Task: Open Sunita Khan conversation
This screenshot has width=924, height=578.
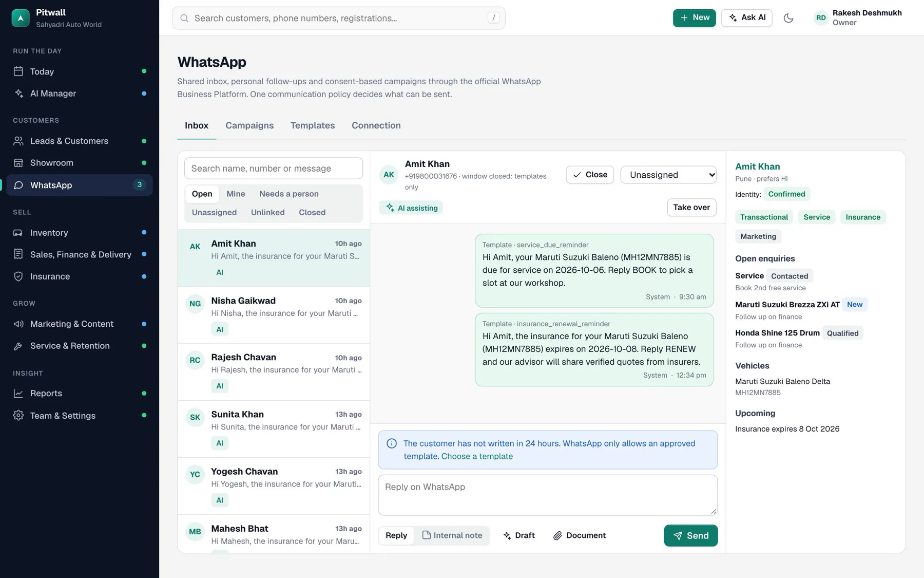Action: pyautogui.click(x=274, y=429)
